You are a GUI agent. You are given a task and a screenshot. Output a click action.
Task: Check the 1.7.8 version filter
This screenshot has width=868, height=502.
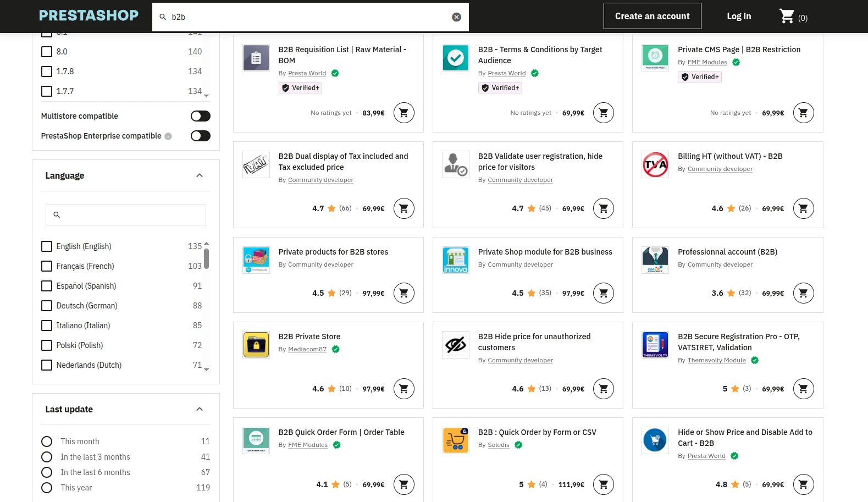47,71
